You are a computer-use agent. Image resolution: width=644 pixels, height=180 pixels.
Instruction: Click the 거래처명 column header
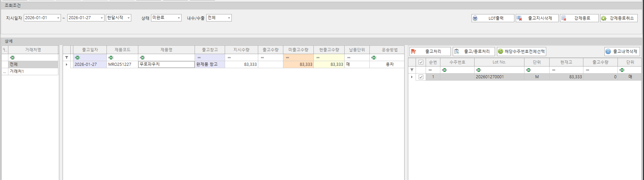point(33,50)
